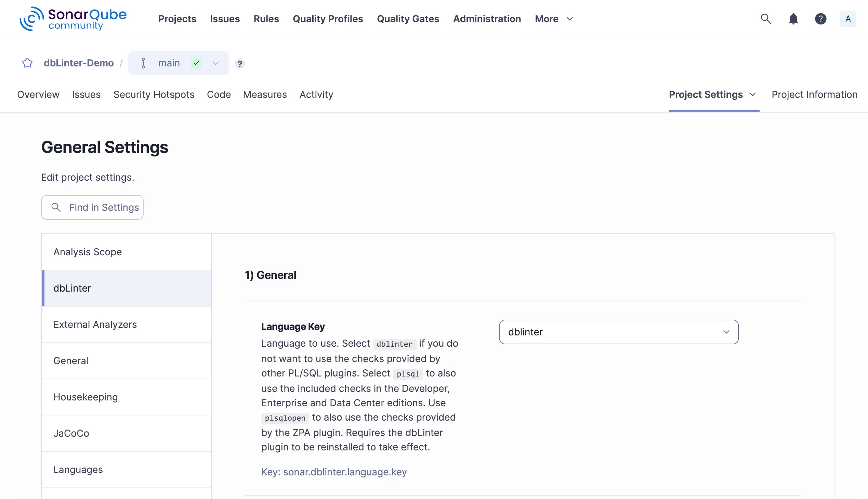The height and width of the screenshot is (499, 868).
Task: Open Project Information link
Action: point(814,94)
